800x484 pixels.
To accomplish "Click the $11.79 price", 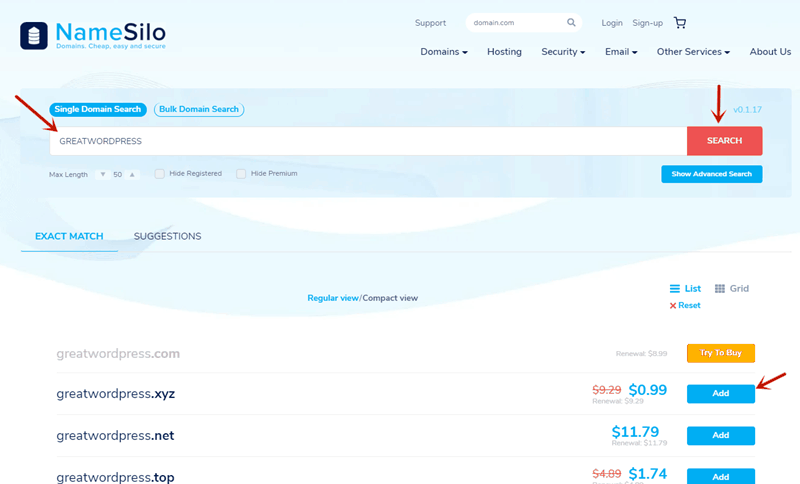I will coord(635,431).
